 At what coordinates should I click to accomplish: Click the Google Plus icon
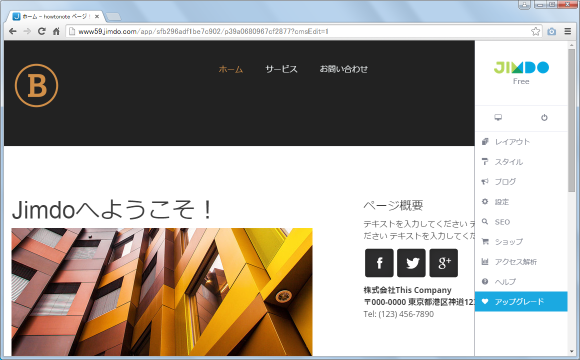444,263
